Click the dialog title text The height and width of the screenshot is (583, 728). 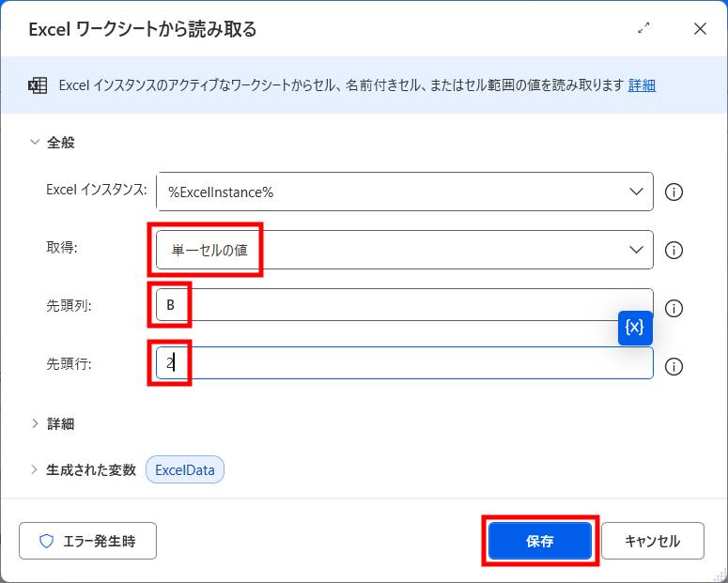pyautogui.click(x=143, y=29)
